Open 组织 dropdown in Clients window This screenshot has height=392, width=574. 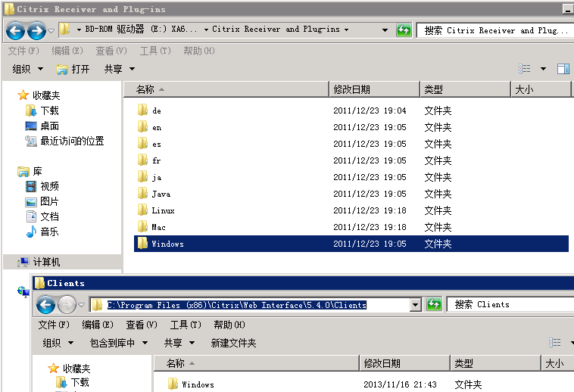58,343
